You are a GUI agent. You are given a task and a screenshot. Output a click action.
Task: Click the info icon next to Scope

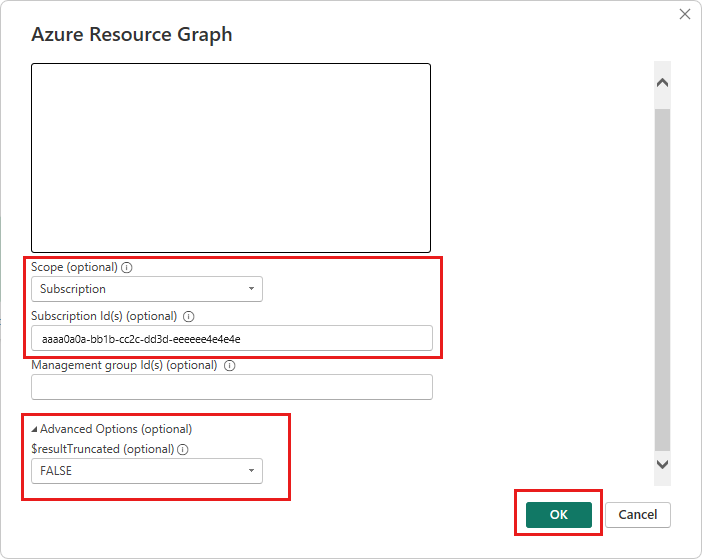[127, 268]
